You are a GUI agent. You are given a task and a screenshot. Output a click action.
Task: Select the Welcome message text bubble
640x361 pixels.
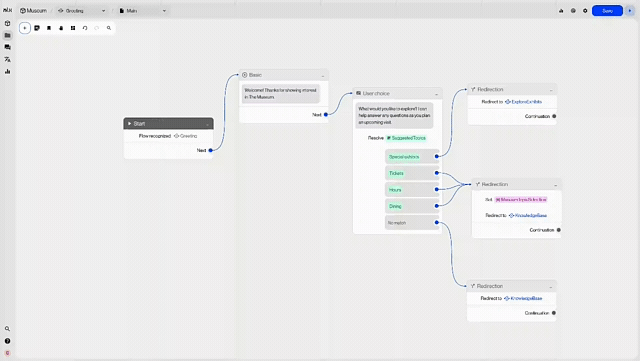coord(281,94)
